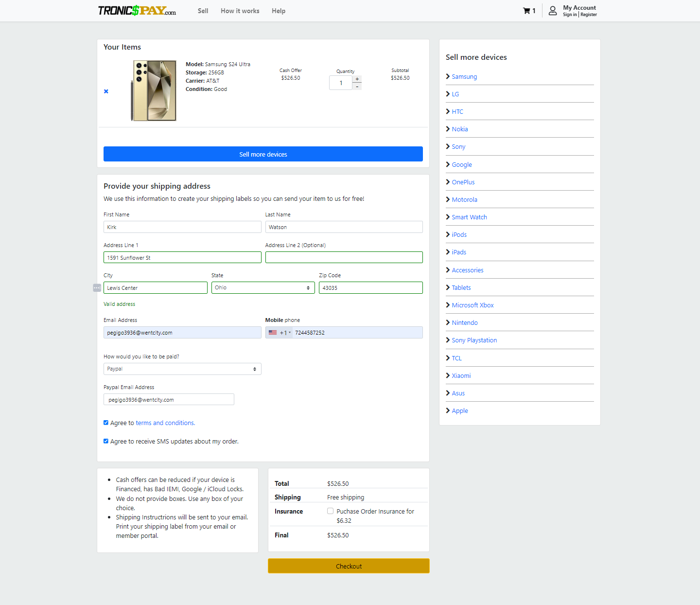700x605 pixels.
Task: Click Address Line 1 input field
Action: (x=182, y=257)
